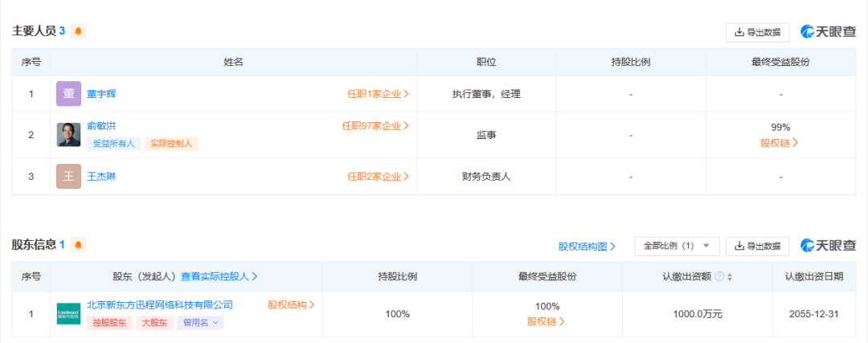Viewport: 868px width, 343px height.
Task: Click the 1000.0万元 capital amount
Action: [x=698, y=314]
